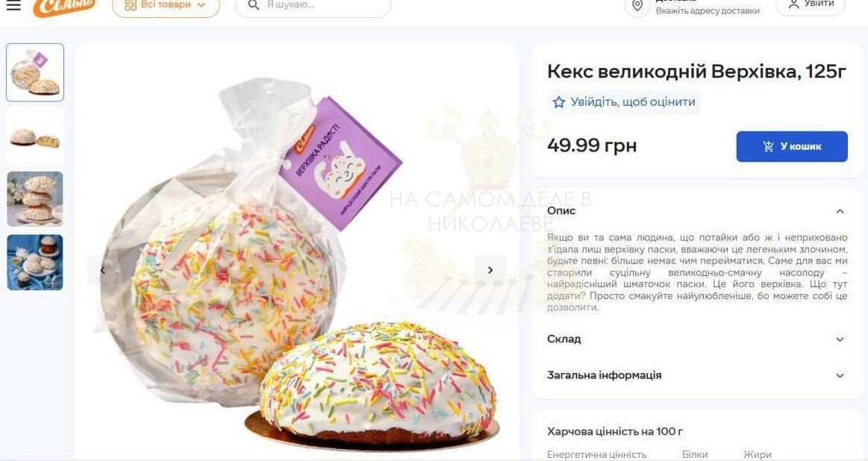The width and height of the screenshot is (868, 461).
Task: Click the search magnifier icon
Action: [x=254, y=5]
